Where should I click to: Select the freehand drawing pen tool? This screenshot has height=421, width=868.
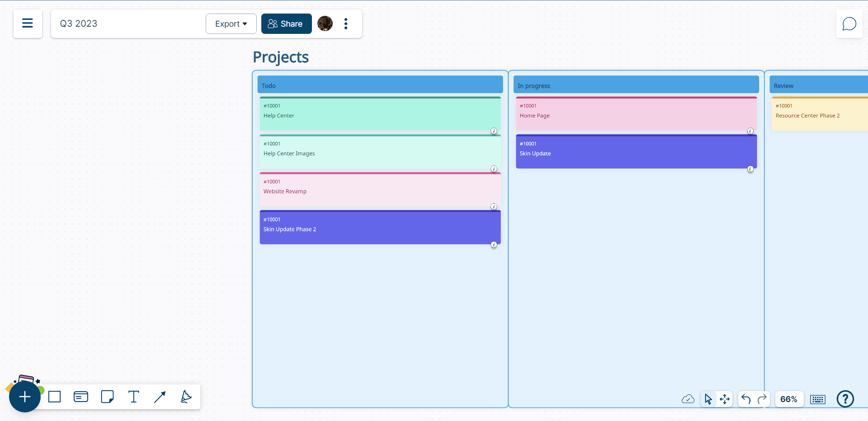(x=186, y=397)
